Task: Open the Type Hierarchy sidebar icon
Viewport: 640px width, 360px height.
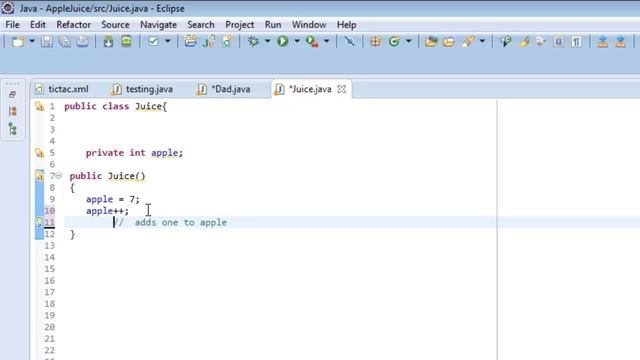Action: [x=13, y=129]
